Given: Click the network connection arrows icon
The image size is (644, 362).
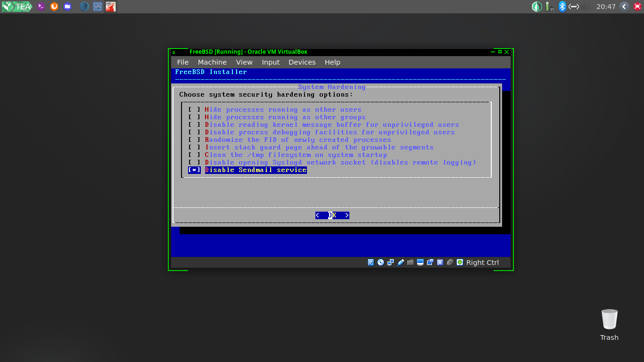Looking at the screenshot, I should pyautogui.click(x=574, y=7).
